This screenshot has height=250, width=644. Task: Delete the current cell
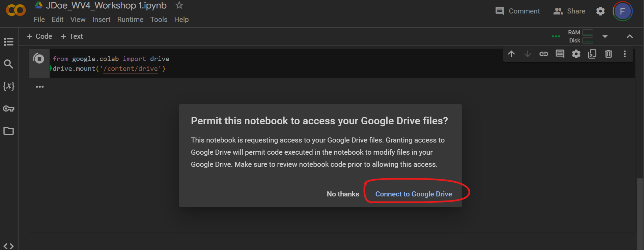pos(608,54)
